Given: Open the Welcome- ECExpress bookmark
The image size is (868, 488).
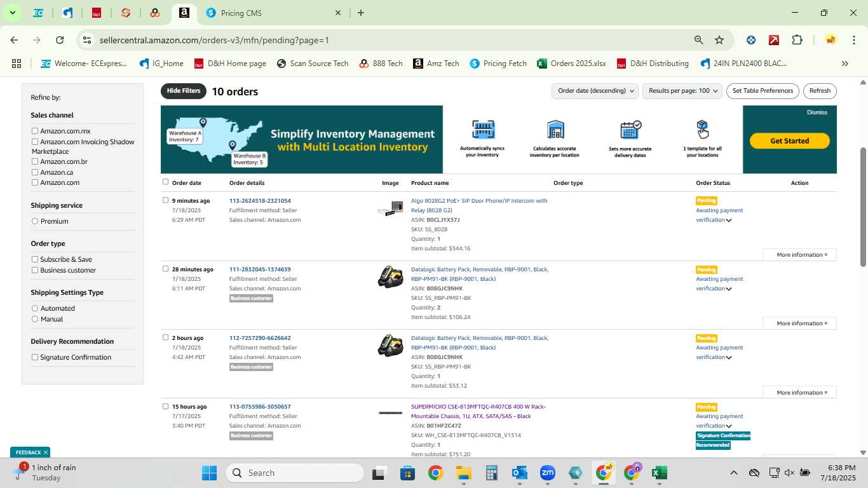Looking at the screenshot, I should [84, 64].
